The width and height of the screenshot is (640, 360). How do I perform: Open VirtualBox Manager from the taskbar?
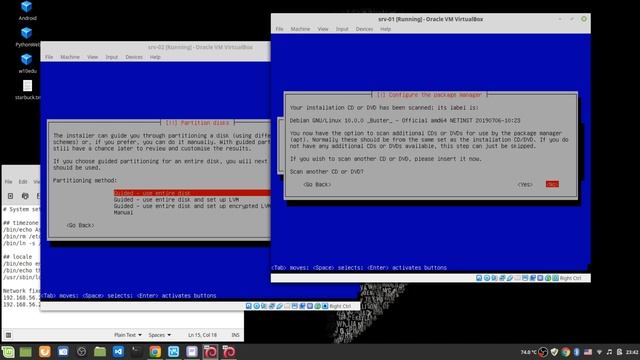click(173, 352)
